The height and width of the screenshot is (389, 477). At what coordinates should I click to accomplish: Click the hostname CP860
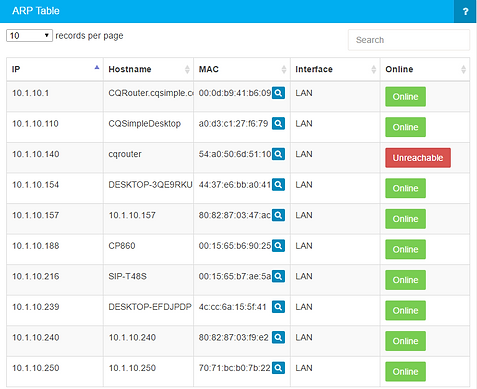[122, 246]
